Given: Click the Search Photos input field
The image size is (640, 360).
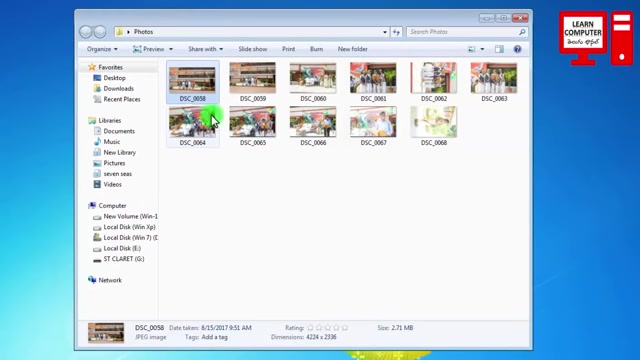Looking at the screenshot, I should 463,32.
